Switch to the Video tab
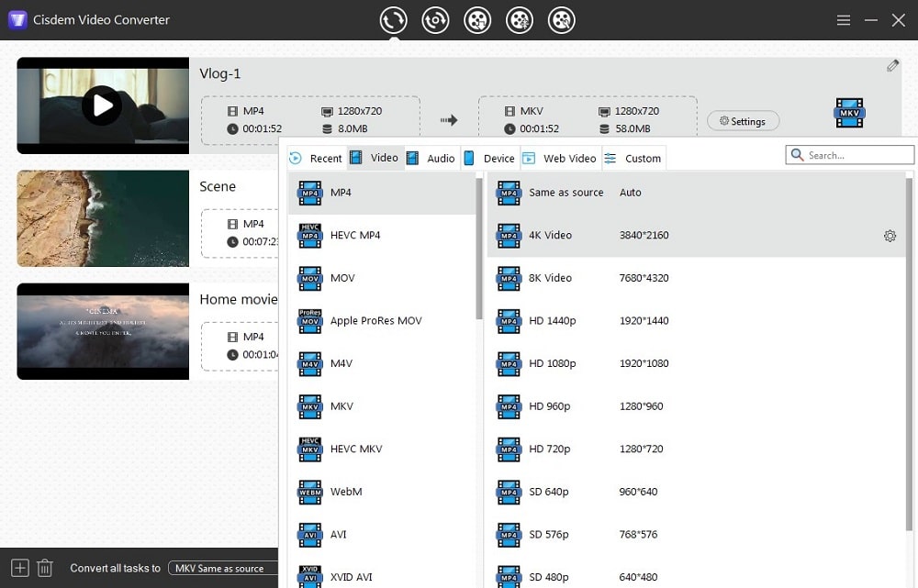This screenshot has height=588, width=918. click(375, 158)
